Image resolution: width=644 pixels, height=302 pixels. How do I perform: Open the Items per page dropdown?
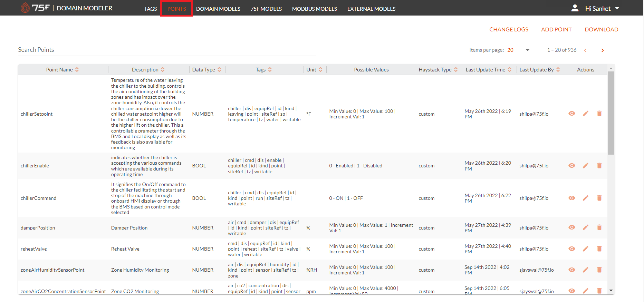click(519, 50)
